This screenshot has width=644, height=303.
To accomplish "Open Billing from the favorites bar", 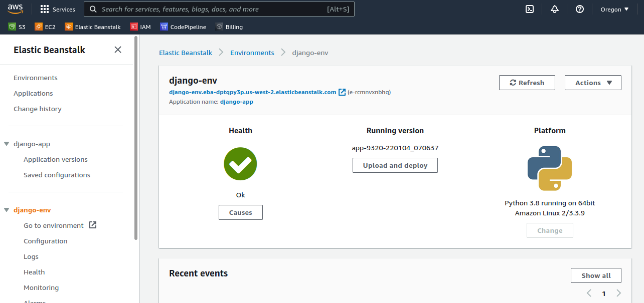I will pyautogui.click(x=229, y=27).
